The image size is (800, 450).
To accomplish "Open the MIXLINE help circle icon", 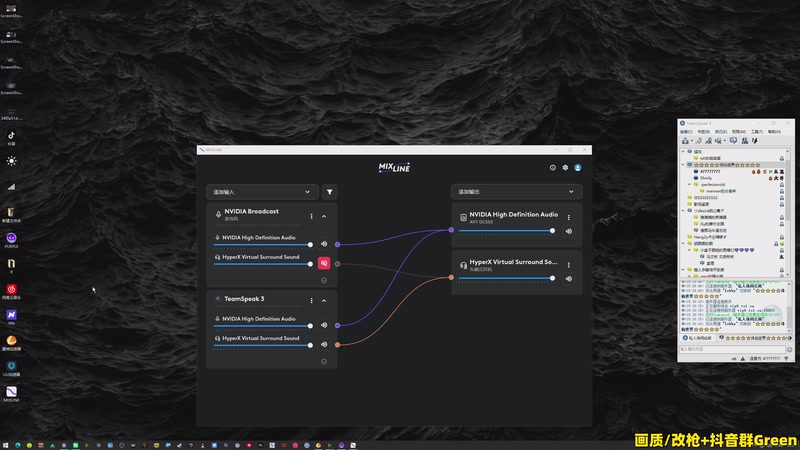I will click(553, 167).
